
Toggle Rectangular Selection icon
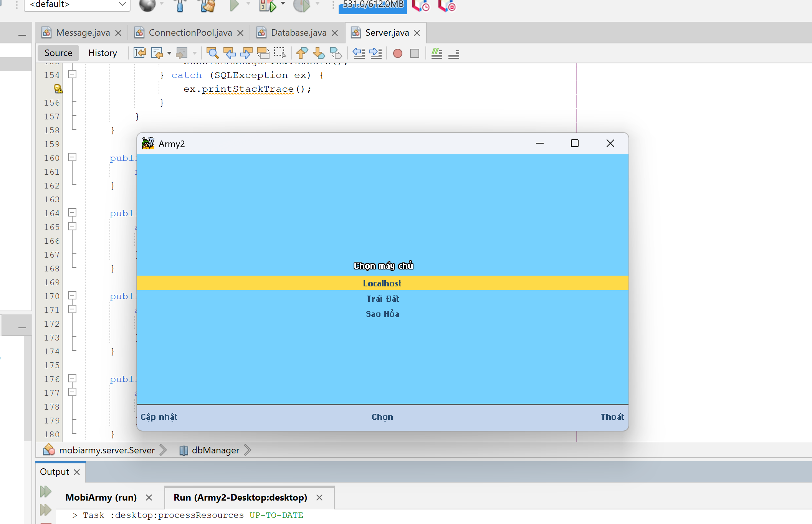click(x=280, y=53)
